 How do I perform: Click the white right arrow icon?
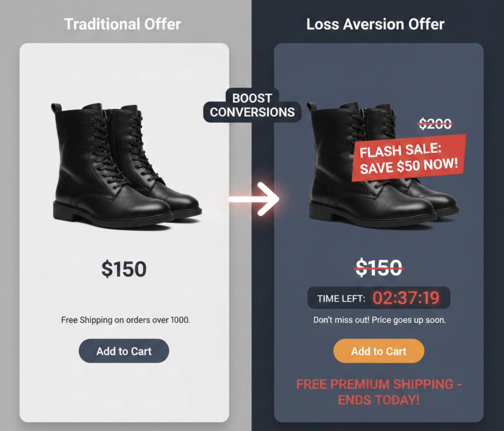click(254, 199)
